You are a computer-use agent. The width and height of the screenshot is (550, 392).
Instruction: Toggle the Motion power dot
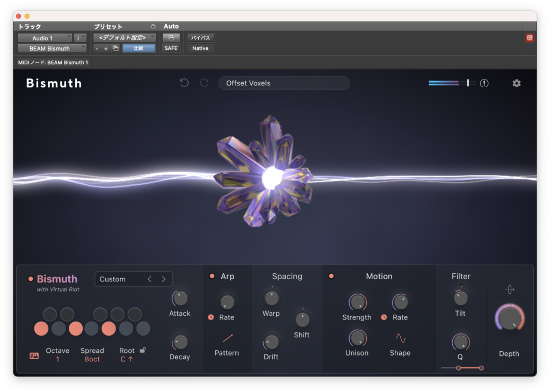(331, 276)
